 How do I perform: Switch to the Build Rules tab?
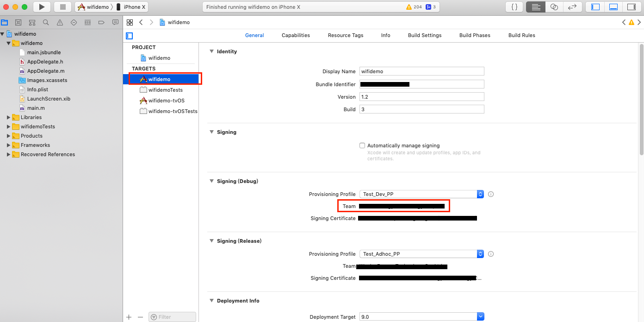[x=522, y=35]
